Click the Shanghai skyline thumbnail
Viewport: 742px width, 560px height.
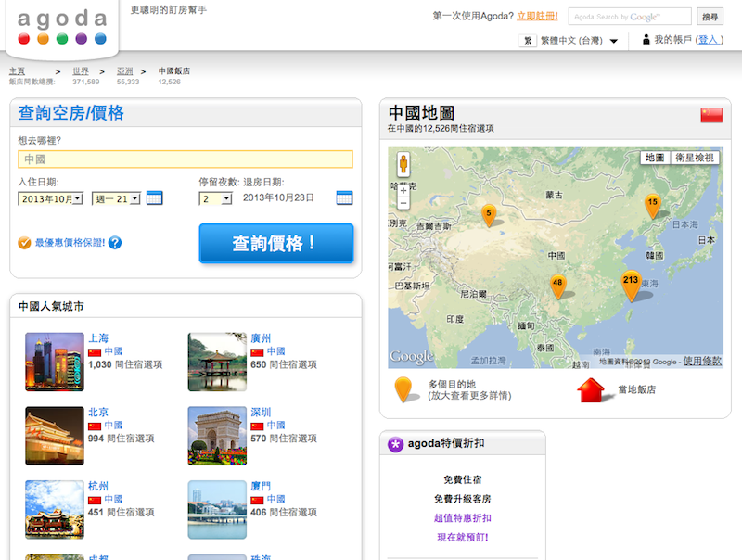coord(55,362)
